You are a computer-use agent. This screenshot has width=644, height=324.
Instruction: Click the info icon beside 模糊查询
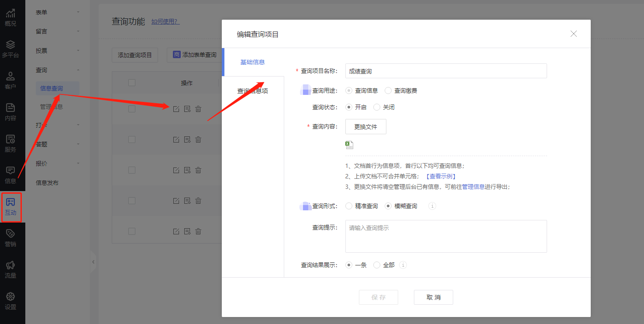[432, 206]
